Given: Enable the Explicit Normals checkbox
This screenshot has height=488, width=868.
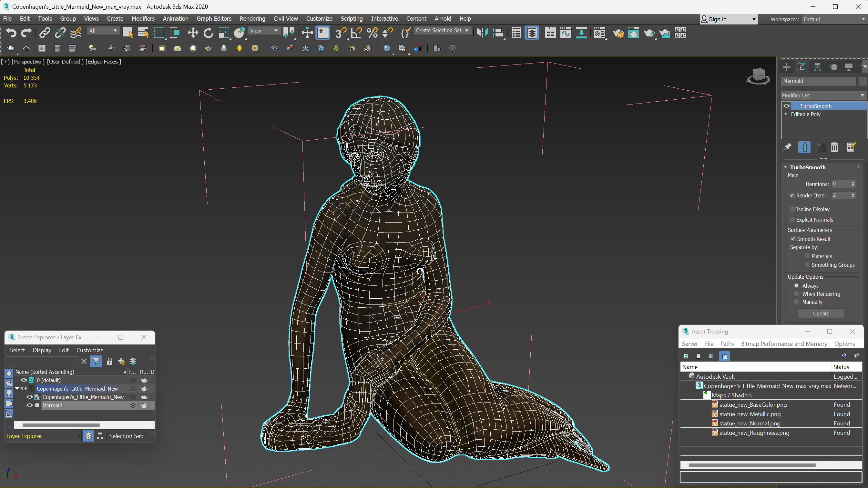Looking at the screenshot, I should point(792,220).
